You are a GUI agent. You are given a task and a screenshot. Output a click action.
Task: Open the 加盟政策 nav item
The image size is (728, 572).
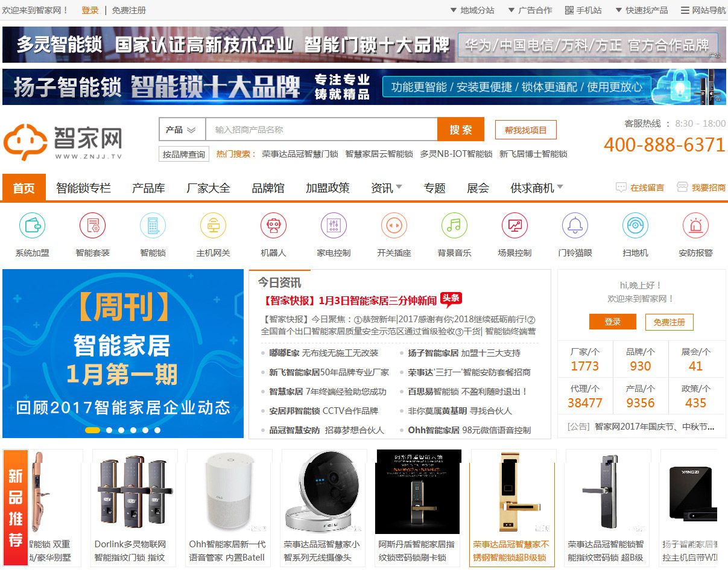point(328,188)
